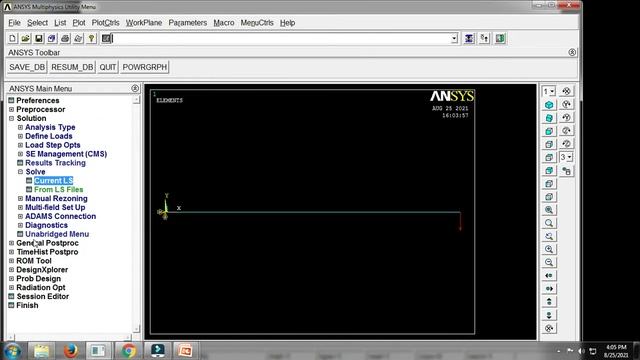This screenshot has height=360, width=640.
Task: Expand the Analysis Type node
Action: pyautogui.click(x=20, y=127)
